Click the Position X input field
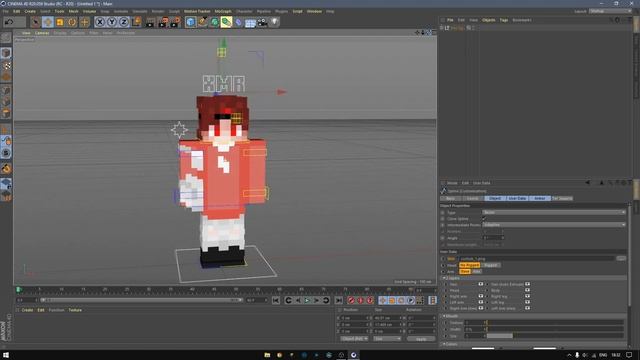640x360 pixels. tap(354, 318)
